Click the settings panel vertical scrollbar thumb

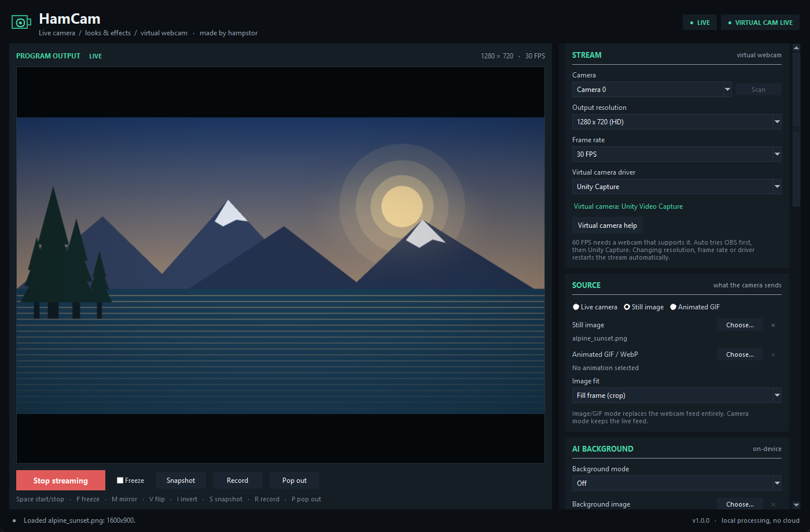coord(796,130)
